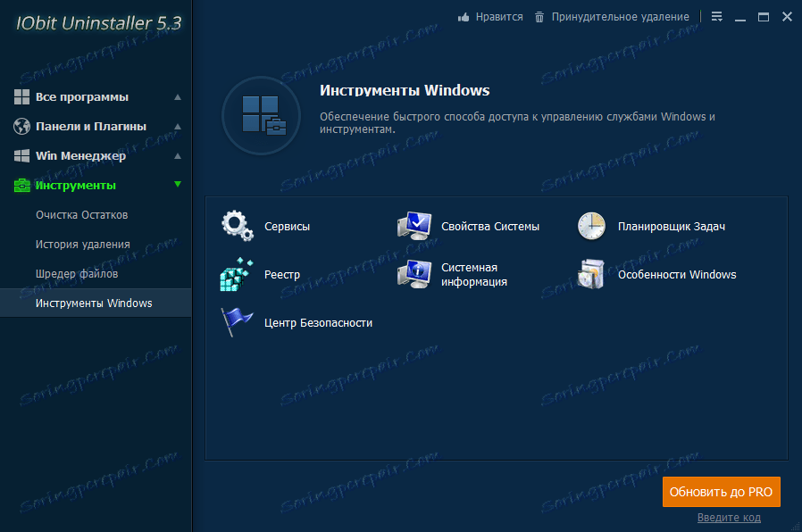Open the System Information monitor icon
This screenshot has width=802, height=532.
pos(414,274)
